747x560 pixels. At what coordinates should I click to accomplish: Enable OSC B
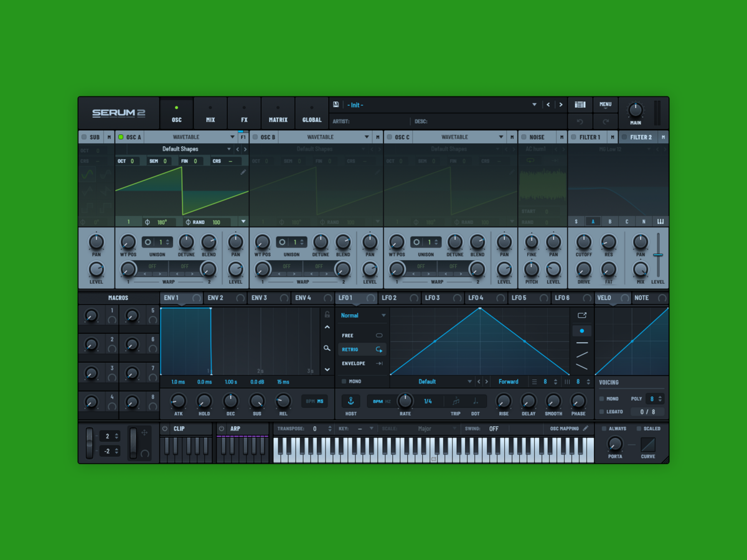click(x=255, y=137)
